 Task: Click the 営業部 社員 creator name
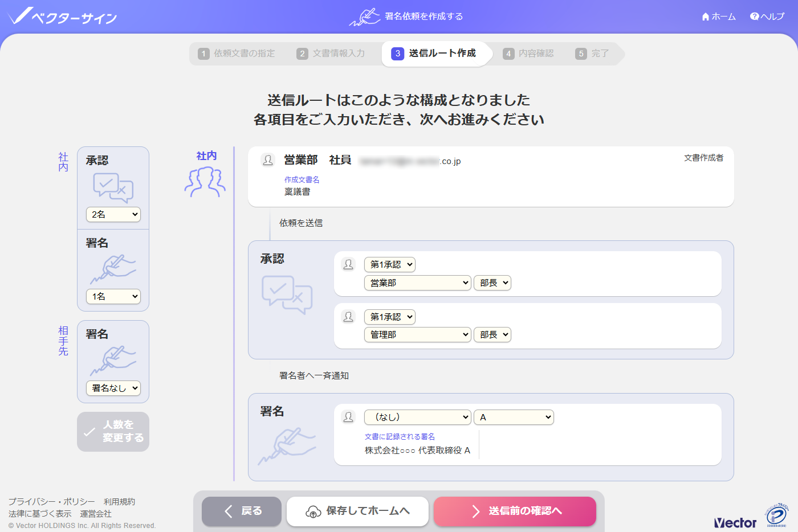tap(317, 160)
